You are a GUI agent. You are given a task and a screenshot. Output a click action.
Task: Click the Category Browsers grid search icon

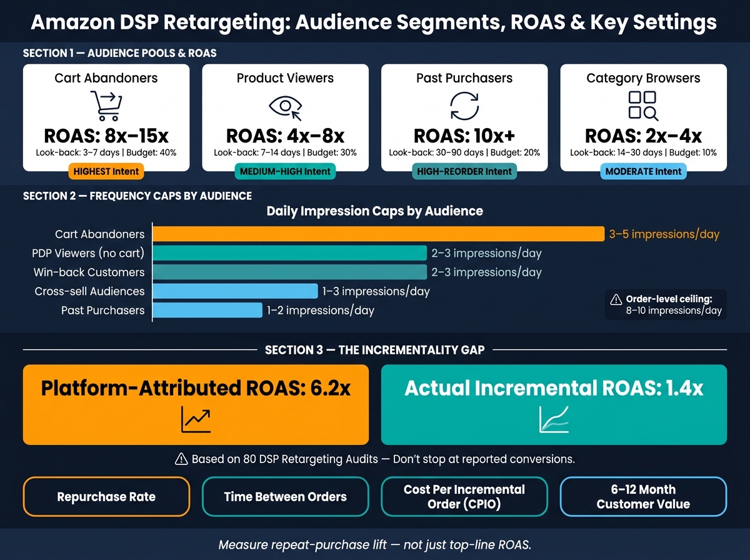(x=643, y=106)
